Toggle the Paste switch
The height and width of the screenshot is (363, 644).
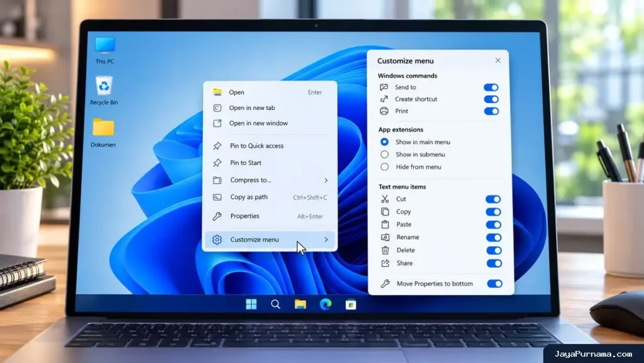[x=494, y=225]
